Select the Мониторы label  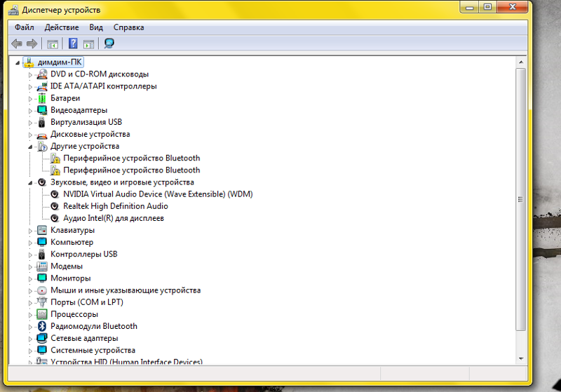click(71, 278)
